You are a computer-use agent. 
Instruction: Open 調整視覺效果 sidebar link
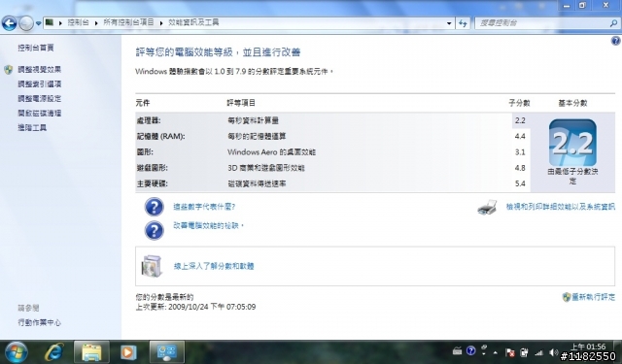(x=39, y=70)
